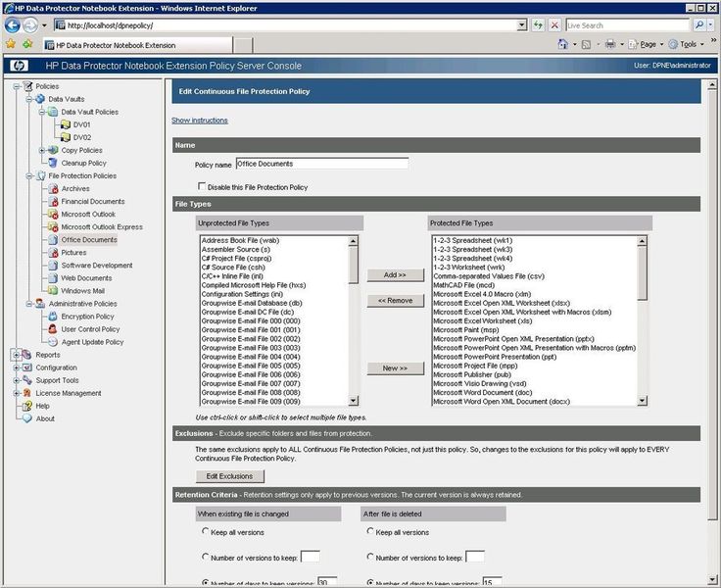Click the Pictures policy icon
The width and height of the screenshot is (721, 588).
click(53, 253)
